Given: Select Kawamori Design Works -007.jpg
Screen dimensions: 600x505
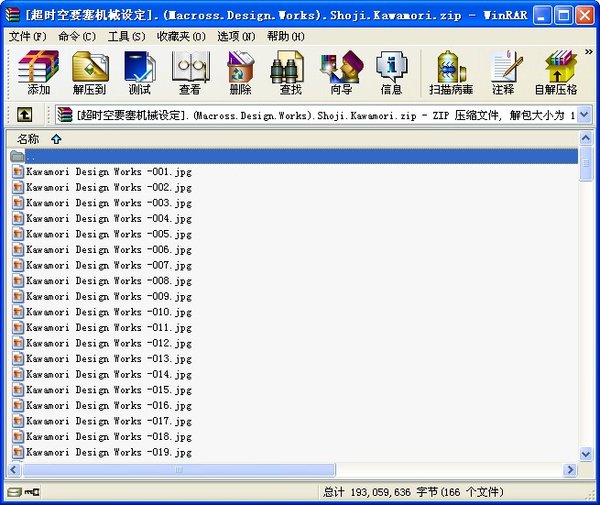Looking at the screenshot, I should 102,265.
